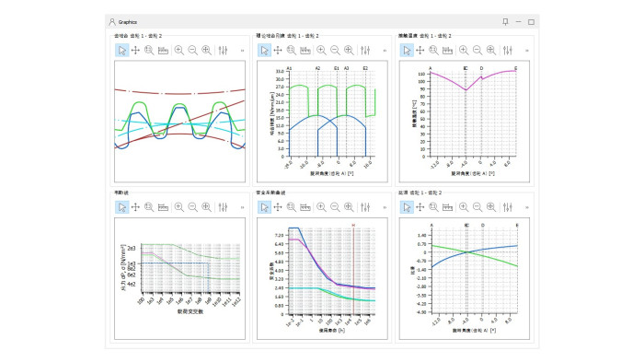Image resolution: width=644 pixels, height=362 pixels.
Task: Choose pan tool in the contact temperature panel
Action: (420, 50)
